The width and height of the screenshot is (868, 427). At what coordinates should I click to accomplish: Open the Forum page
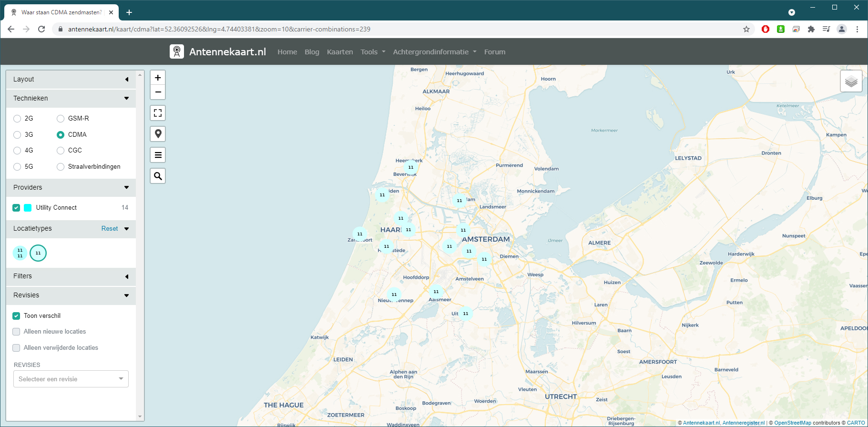click(495, 52)
